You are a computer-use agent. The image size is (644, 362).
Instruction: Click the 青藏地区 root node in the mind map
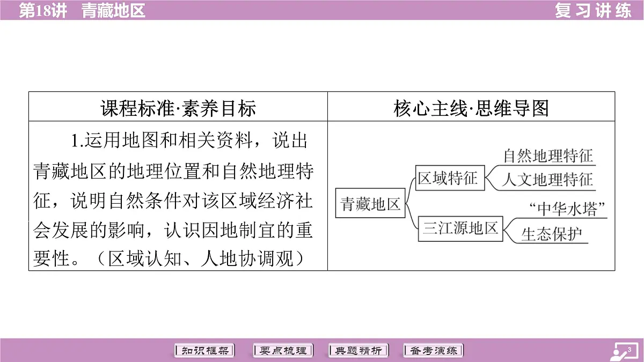(x=371, y=203)
